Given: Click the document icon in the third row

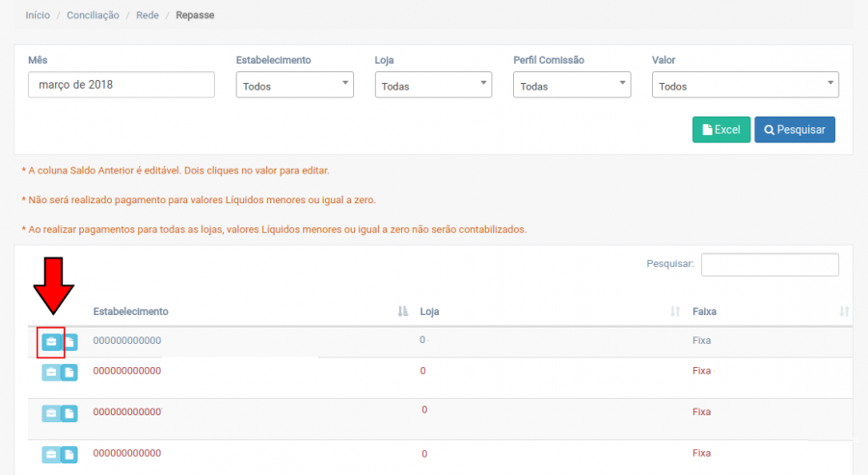Looking at the screenshot, I should click(69, 413).
